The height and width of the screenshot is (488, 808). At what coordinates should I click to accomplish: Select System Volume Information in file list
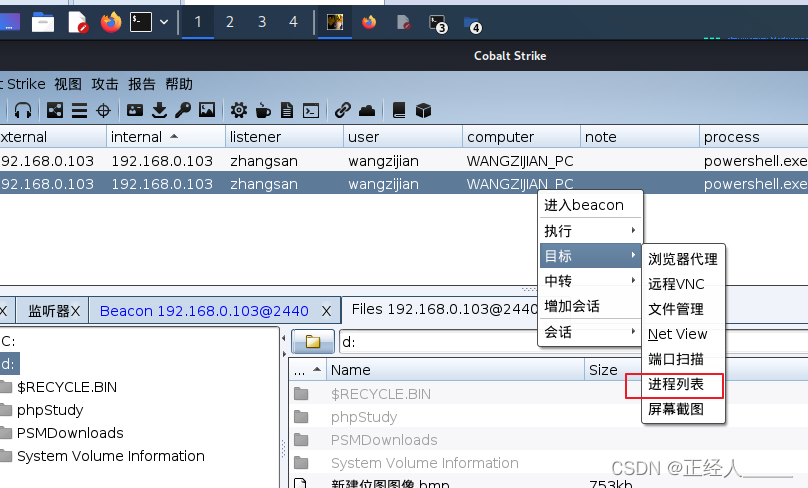pyautogui.click(x=425, y=463)
